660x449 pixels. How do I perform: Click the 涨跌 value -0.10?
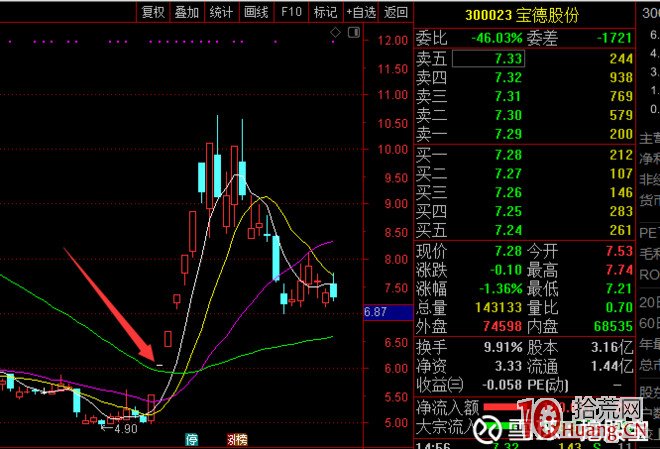(506, 270)
